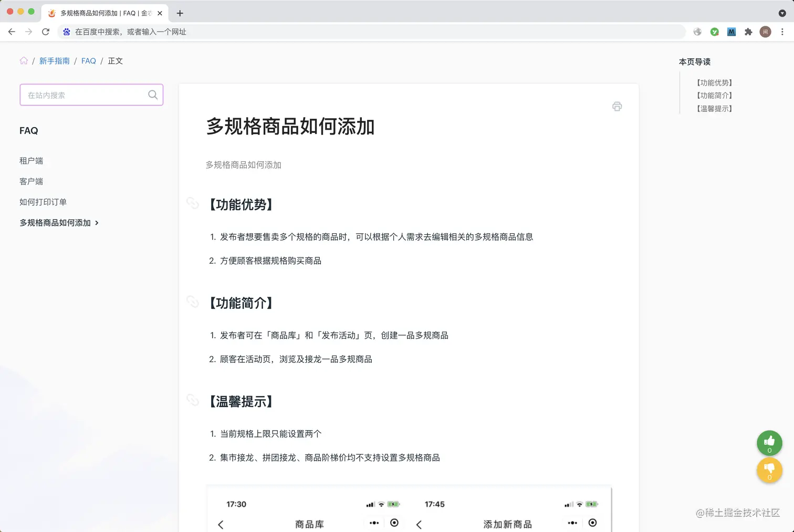Viewport: 794px width, 532px height.
Task: Click the line starting 集市接龙、拼团接龙
Action: [330, 457]
